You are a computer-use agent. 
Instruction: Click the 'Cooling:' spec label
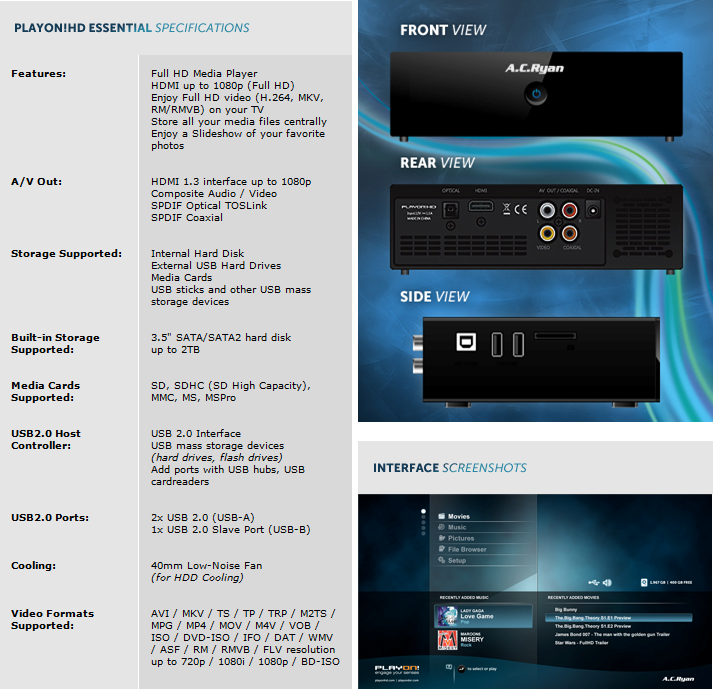[33, 566]
